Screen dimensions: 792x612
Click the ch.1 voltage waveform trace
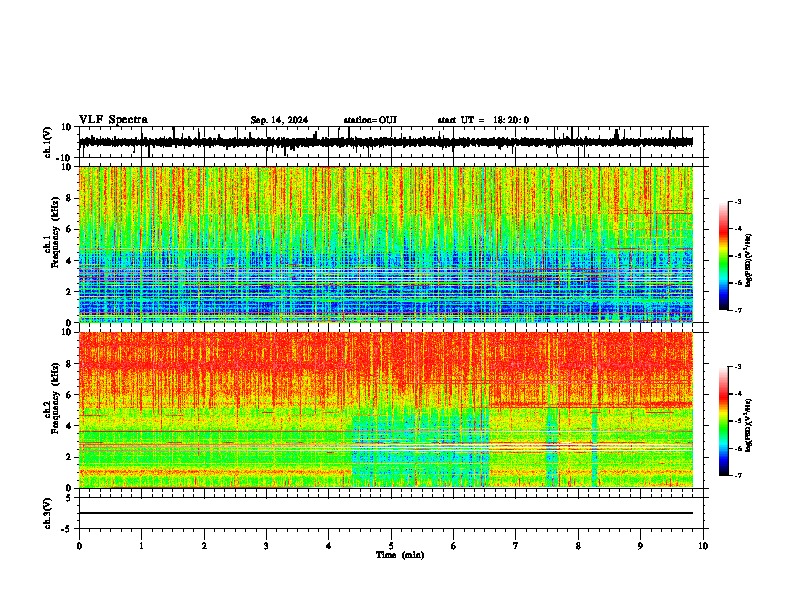point(386,142)
